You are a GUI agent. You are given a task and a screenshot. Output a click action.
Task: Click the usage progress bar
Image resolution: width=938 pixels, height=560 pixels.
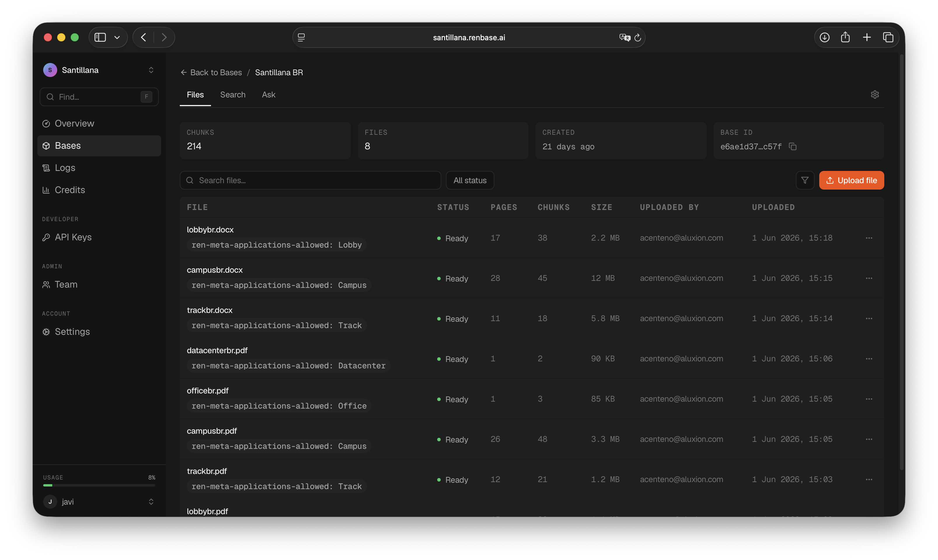click(x=99, y=485)
